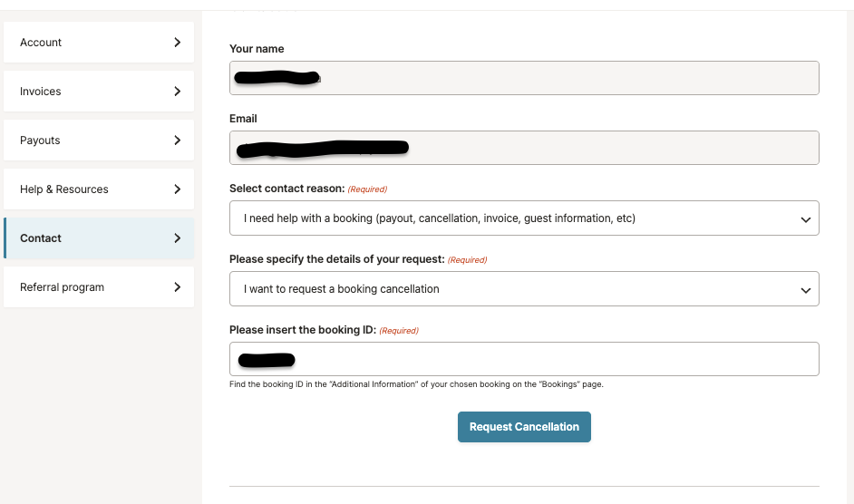Click the chevron arrow beside Contact
854x504 pixels.
177,238
